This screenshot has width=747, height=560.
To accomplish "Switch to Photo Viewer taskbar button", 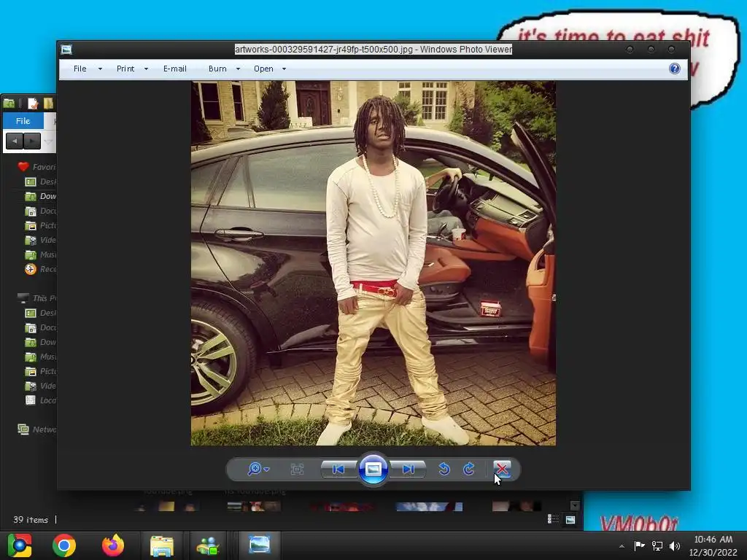I will click(260, 545).
